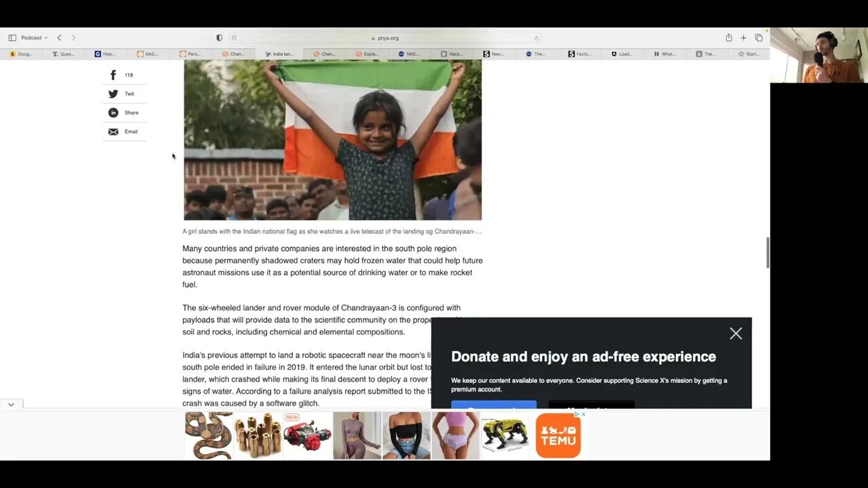Click the yellow robot dog ad
Viewport: 868px width, 488px height.
pyautogui.click(x=505, y=435)
